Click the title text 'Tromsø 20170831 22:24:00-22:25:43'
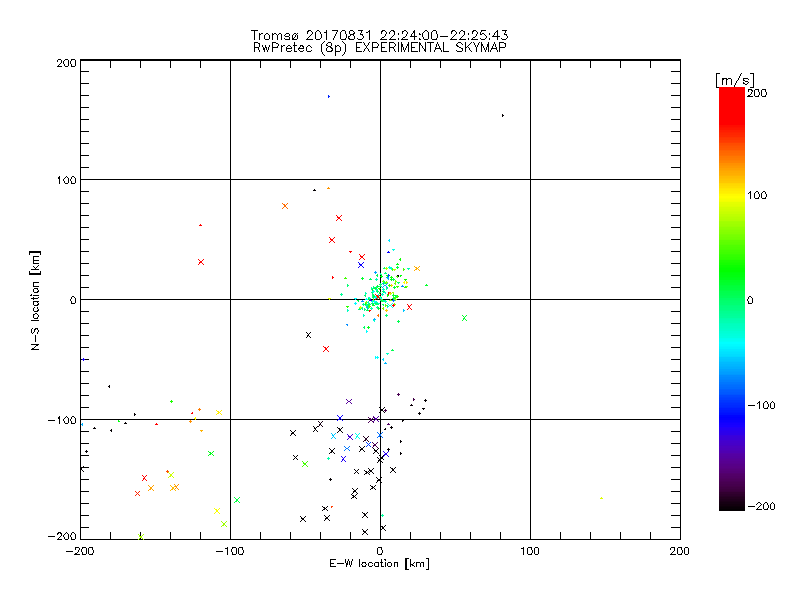The image size is (800, 600). click(379, 35)
